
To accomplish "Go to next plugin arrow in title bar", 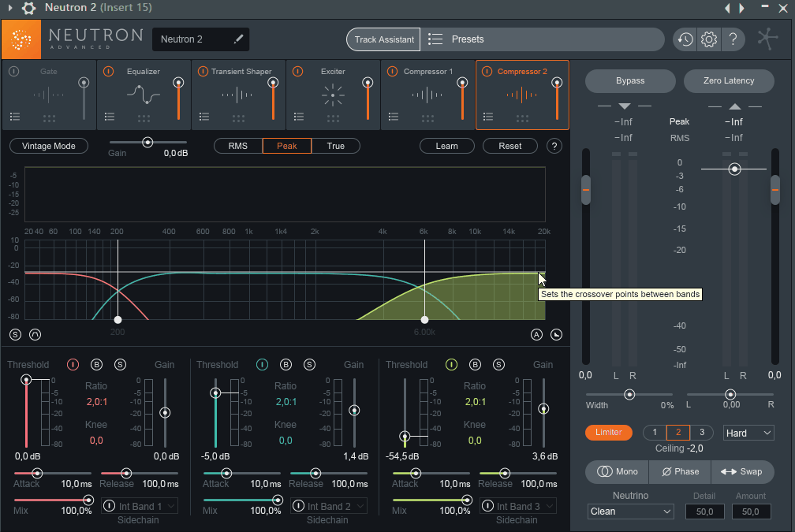I will coord(742,8).
